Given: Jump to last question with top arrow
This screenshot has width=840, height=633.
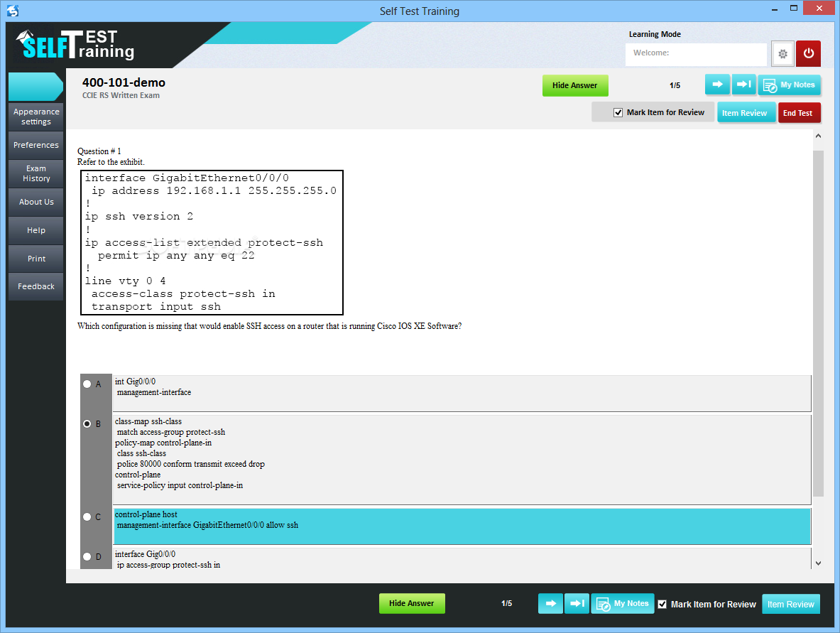Looking at the screenshot, I should click(743, 85).
